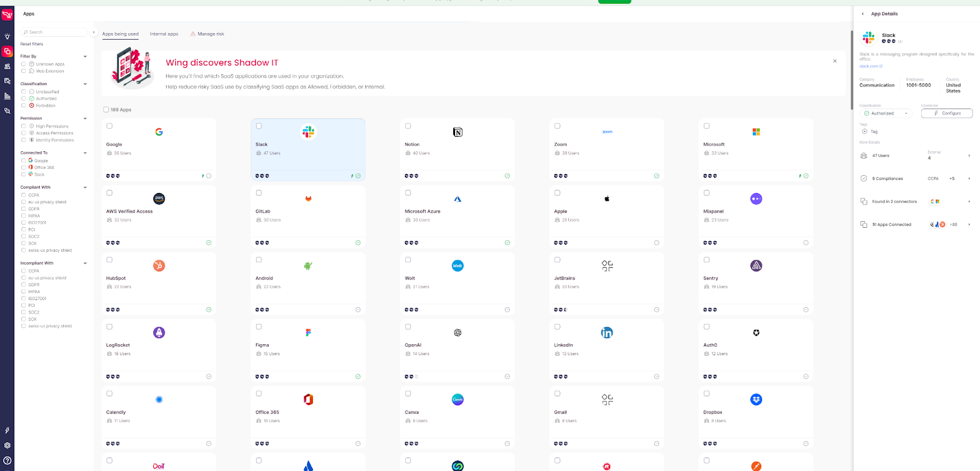Click the Configure connector button
Screen dimensions: 980x471
pos(947,113)
